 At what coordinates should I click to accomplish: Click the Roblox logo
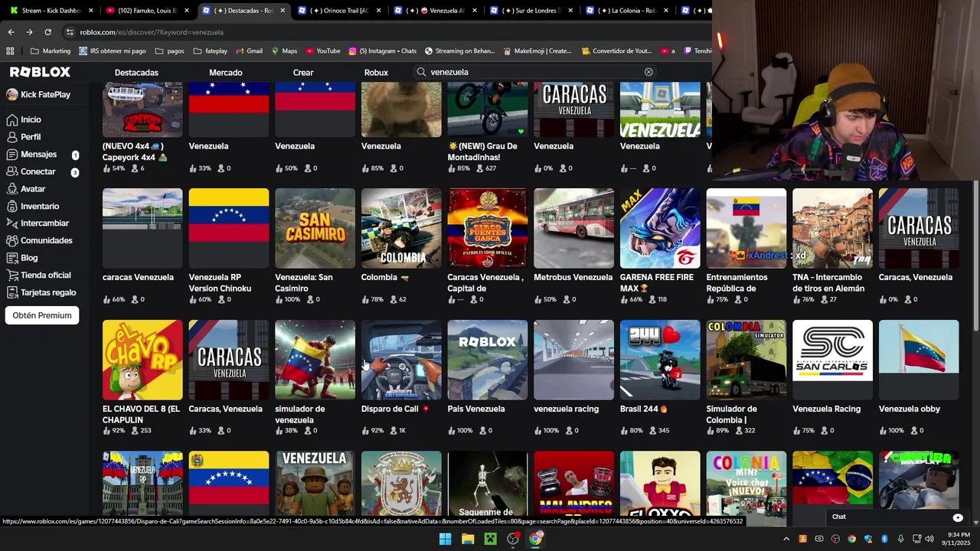click(x=40, y=72)
